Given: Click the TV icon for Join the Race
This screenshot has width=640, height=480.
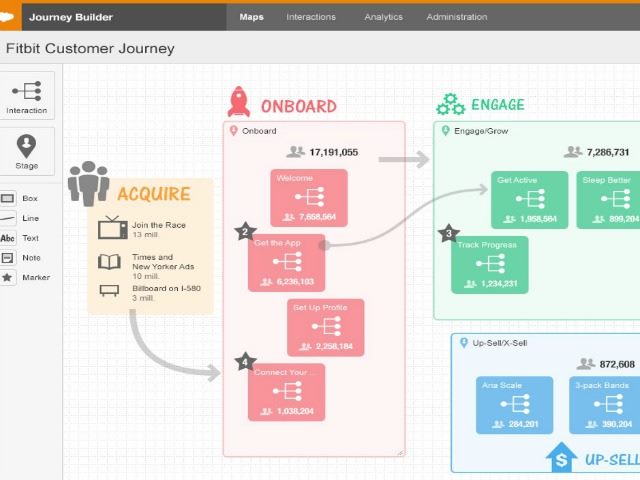Looking at the screenshot, I should click(113, 228).
